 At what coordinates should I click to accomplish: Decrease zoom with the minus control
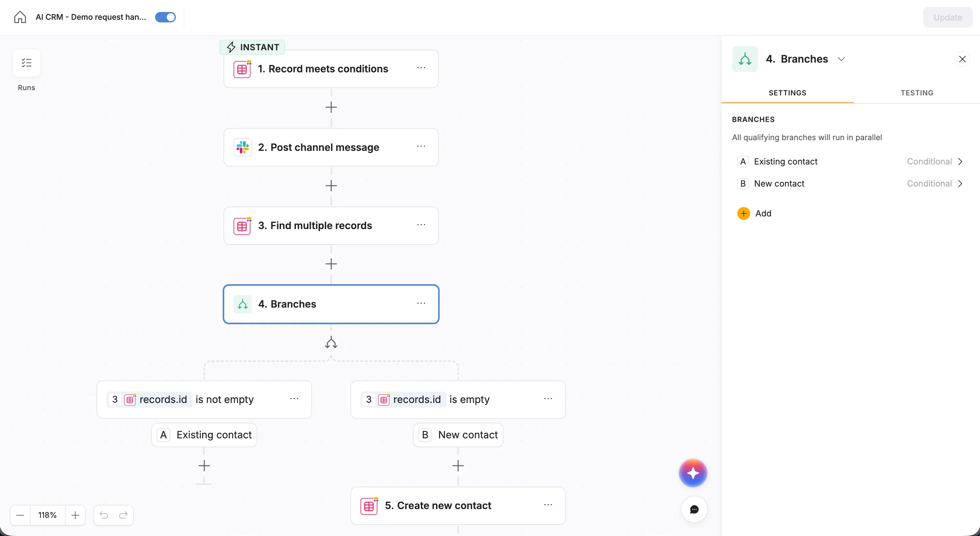pos(20,515)
